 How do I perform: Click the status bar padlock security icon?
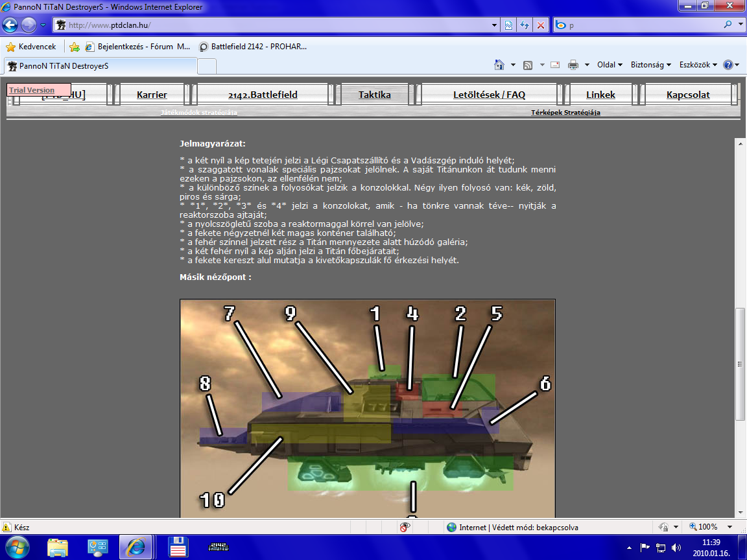coord(664,527)
